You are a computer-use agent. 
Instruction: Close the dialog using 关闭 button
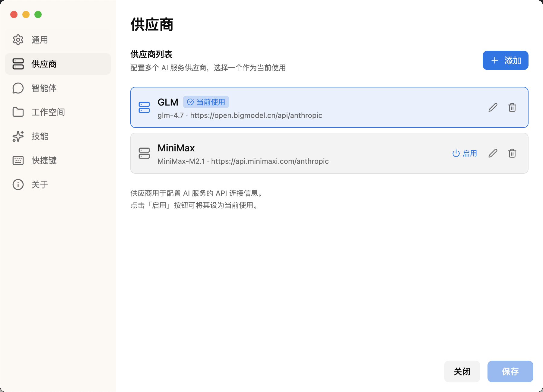[x=462, y=371]
